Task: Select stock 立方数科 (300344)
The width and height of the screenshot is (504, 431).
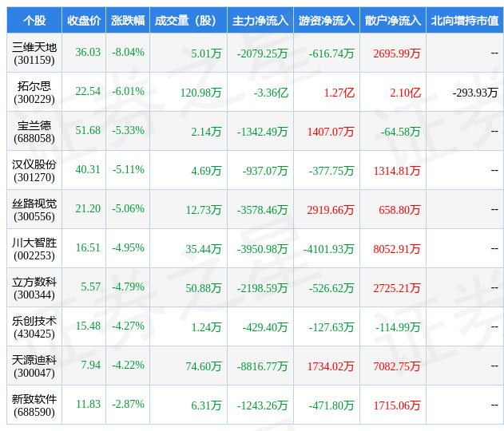Action: click(34, 288)
